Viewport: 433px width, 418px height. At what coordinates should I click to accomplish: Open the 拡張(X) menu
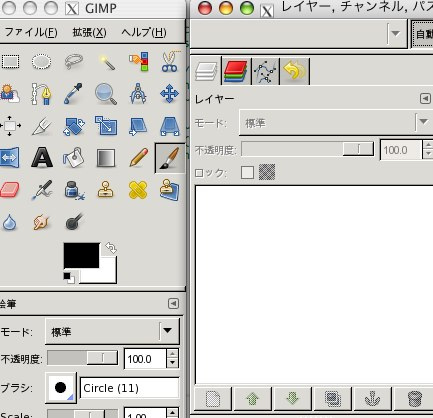[x=89, y=32]
